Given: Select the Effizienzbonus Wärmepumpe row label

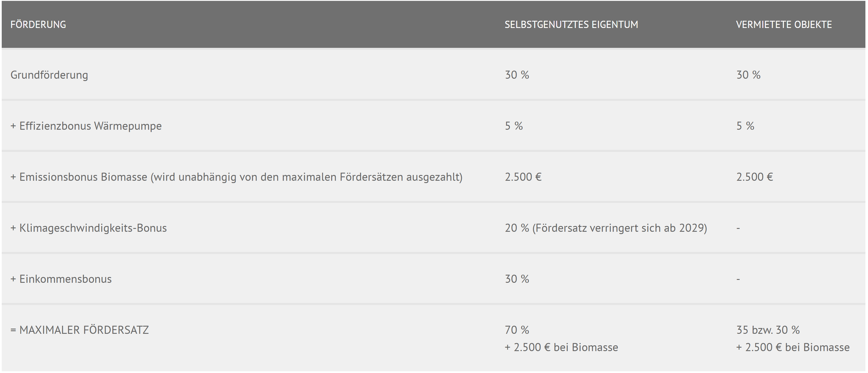Looking at the screenshot, I should (x=86, y=126).
